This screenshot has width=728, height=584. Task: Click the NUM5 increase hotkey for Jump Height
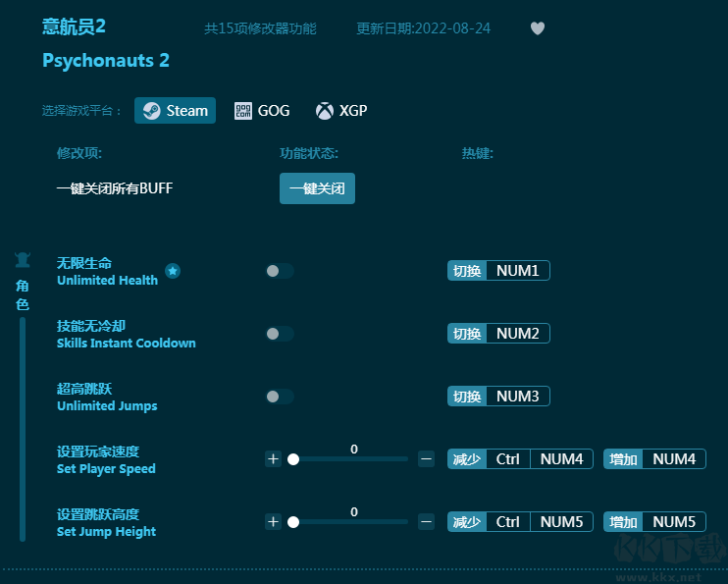(x=673, y=522)
